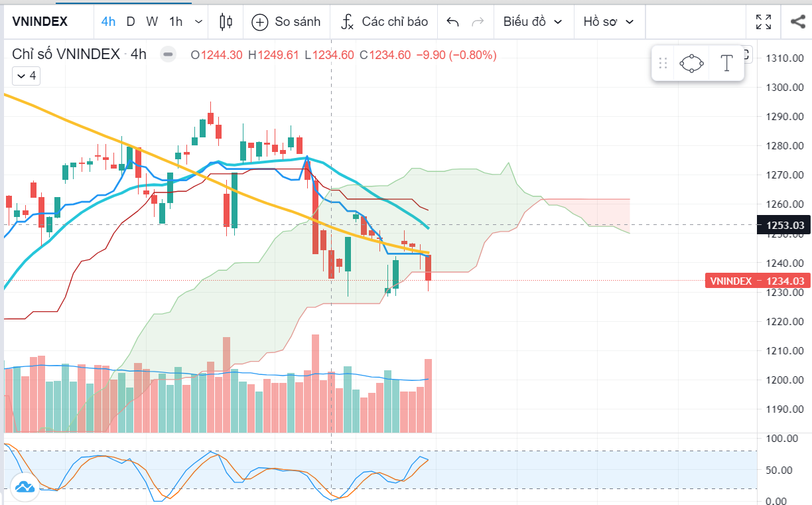Open the time interval dropdown arrow
This screenshot has width=812, height=505.
(x=198, y=22)
